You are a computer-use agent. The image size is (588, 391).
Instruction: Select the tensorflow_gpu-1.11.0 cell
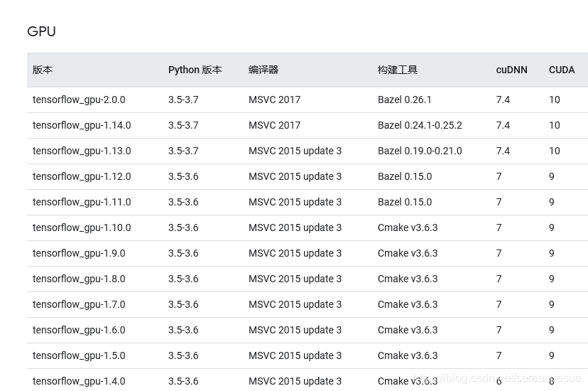pos(82,202)
